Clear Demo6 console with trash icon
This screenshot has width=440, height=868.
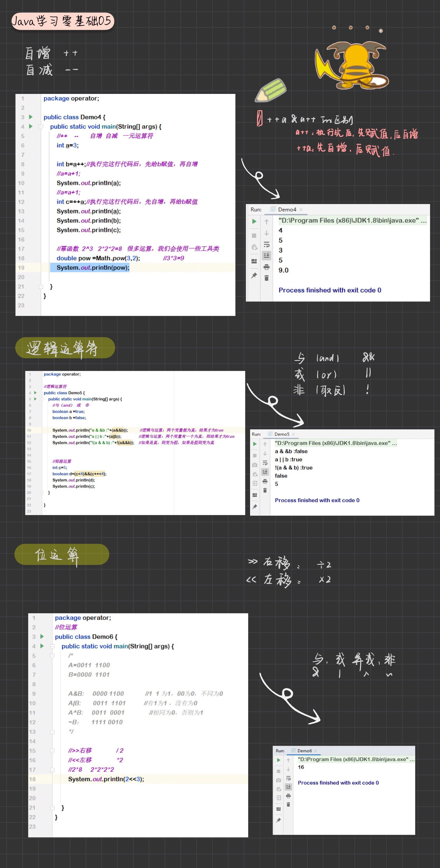pyautogui.click(x=288, y=805)
